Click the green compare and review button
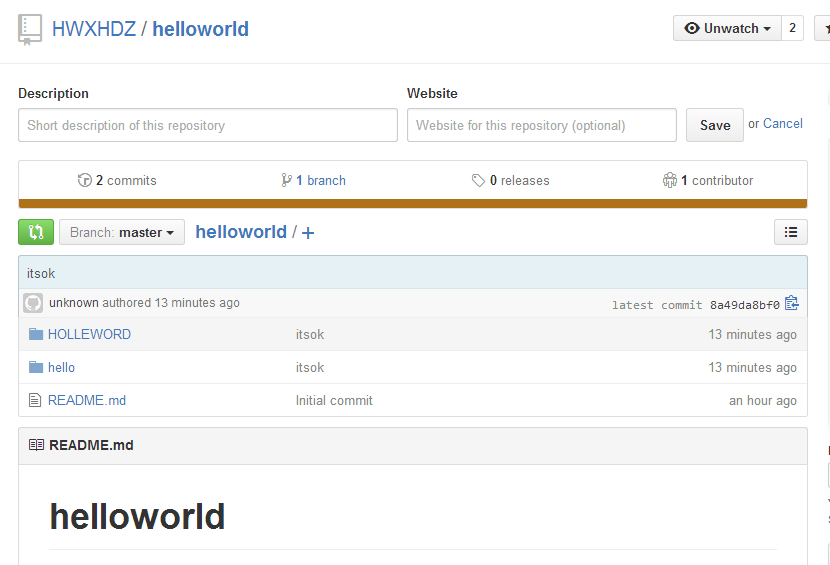This screenshot has width=830, height=565. click(x=36, y=232)
